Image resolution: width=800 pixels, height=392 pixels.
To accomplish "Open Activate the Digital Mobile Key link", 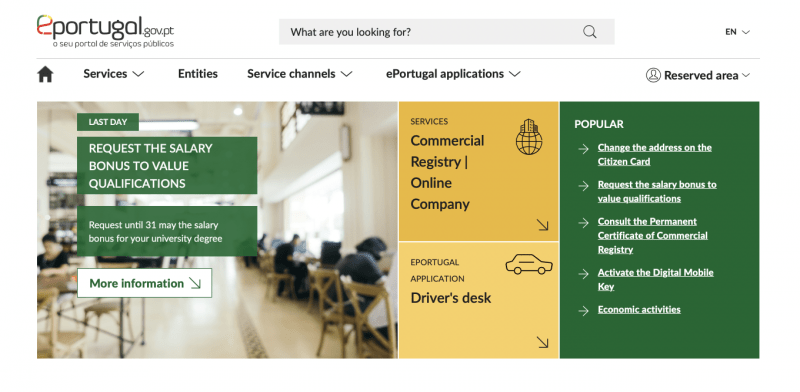I will coord(656,279).
